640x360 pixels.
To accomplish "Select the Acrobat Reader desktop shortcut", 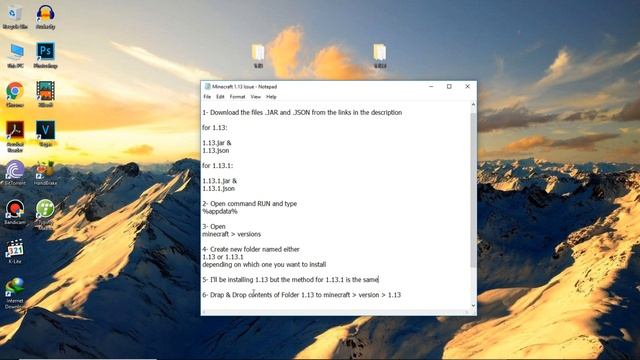I will coord(15,136).
